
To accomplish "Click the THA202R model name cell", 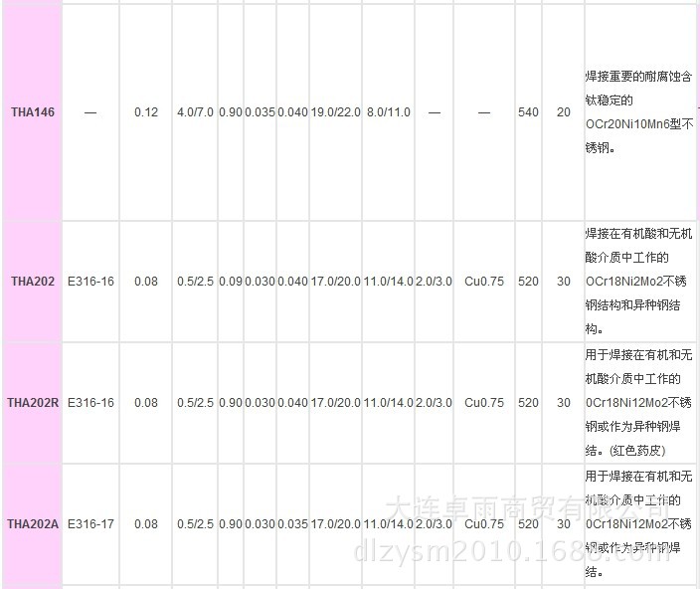I will click(32, 403).
